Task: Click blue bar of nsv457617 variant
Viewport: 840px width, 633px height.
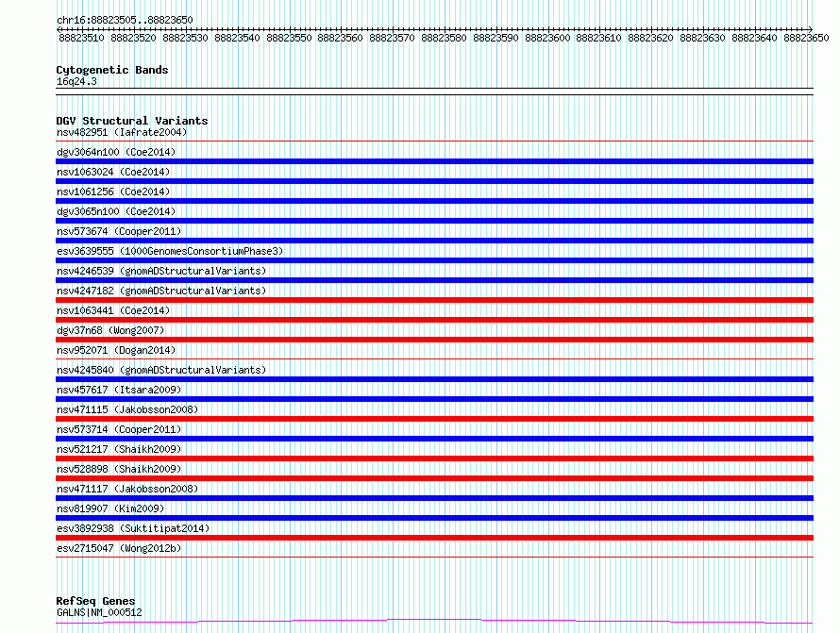Action: pyautogui.click(x=434, y=399)
